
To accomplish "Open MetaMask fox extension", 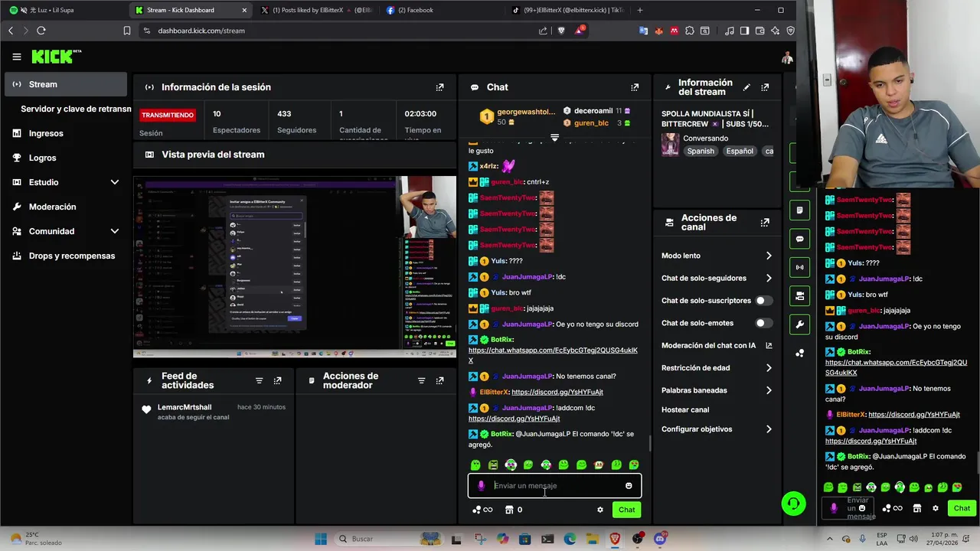I will 658,31.
